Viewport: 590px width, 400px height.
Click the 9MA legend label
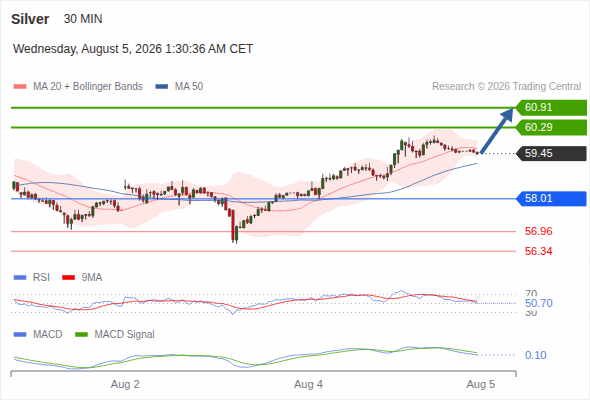tap(92, 277)
